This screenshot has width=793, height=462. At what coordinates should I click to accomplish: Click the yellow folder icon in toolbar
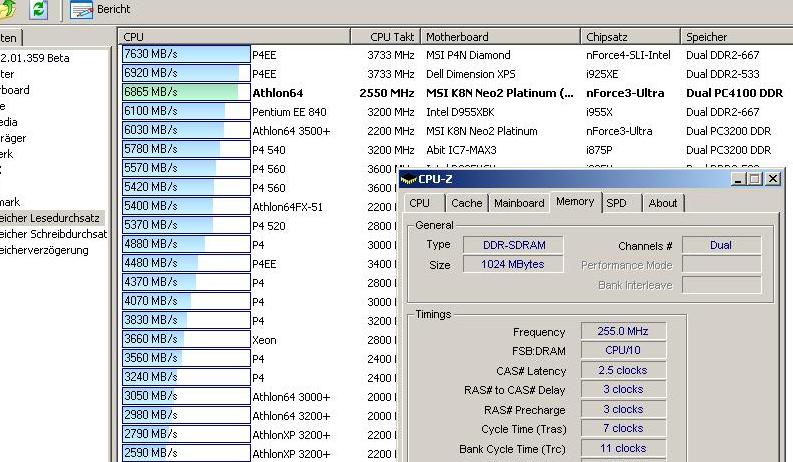[8, 9]
